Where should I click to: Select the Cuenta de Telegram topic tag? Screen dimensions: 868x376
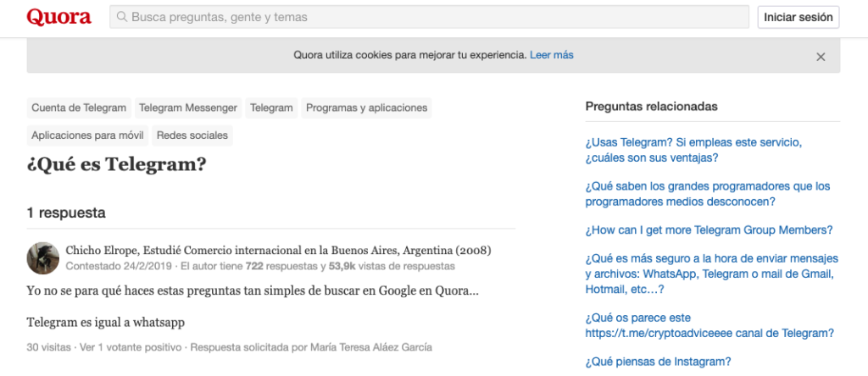click(x=79, y=108)
